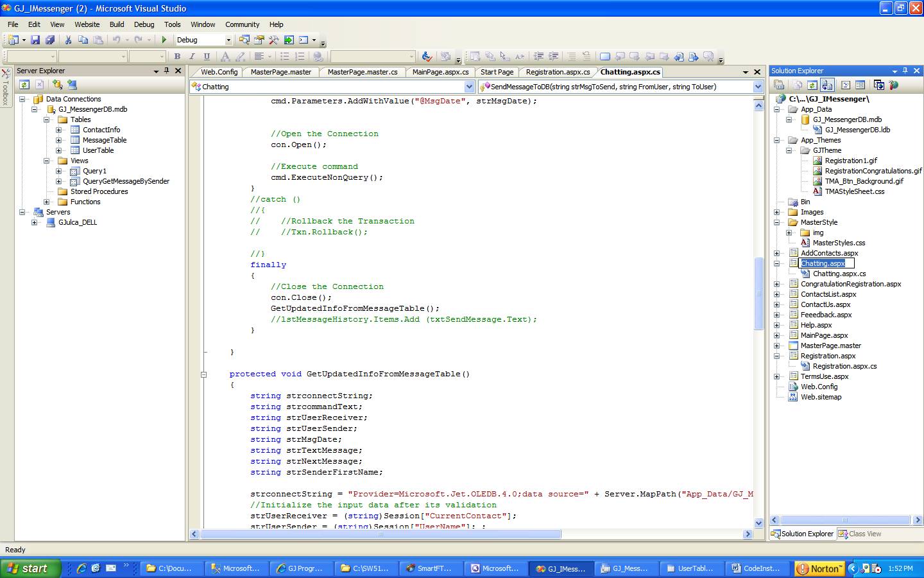
Task: Select Web.sitemap in Solution Explorer
Action: (821, 397)
